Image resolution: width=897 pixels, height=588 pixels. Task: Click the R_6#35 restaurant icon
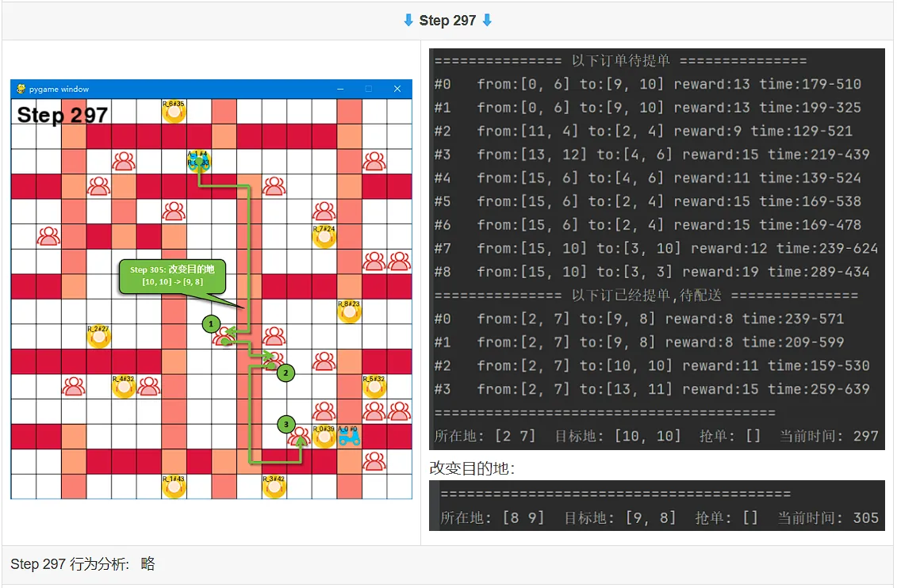click(x=174, y=112)
